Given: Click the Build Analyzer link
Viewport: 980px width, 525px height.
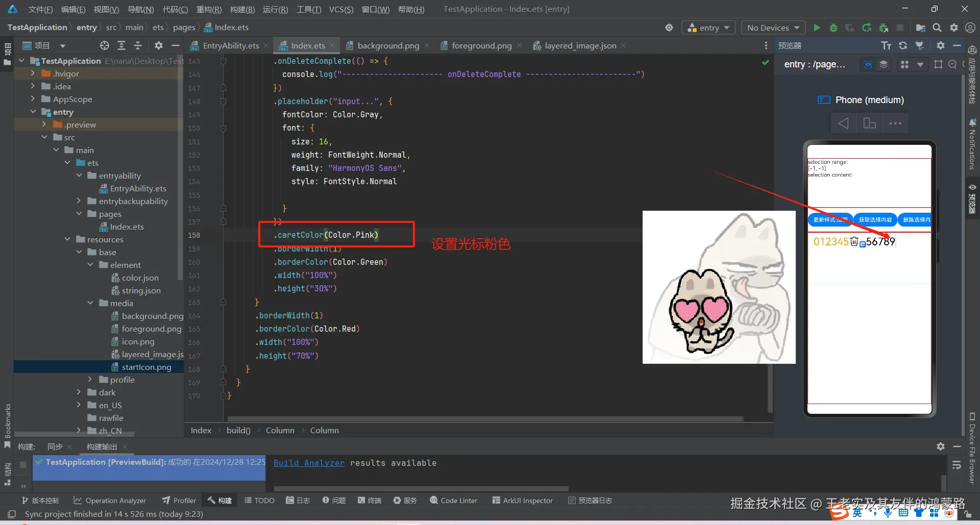Looking at the screenshot, I should pos(309,463).
